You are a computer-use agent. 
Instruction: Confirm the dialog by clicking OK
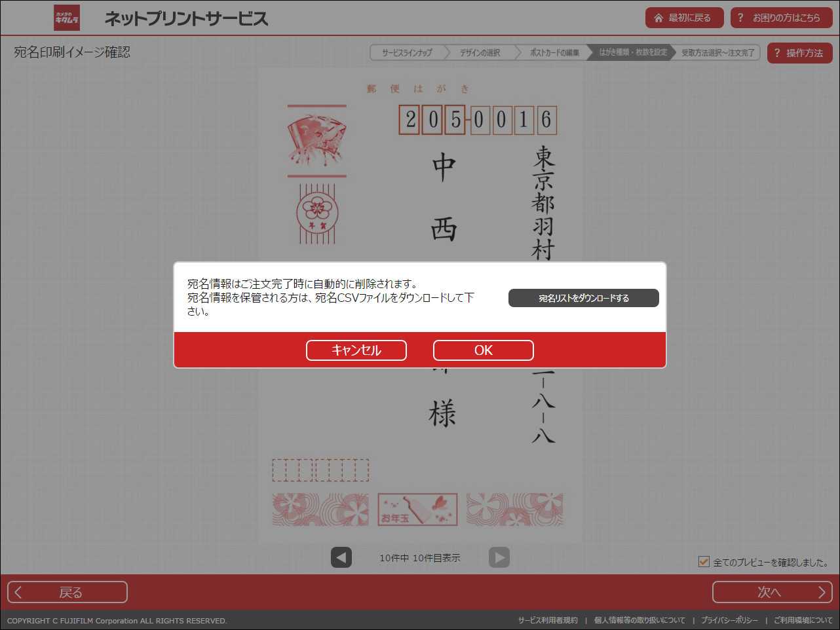click(483, 350)
